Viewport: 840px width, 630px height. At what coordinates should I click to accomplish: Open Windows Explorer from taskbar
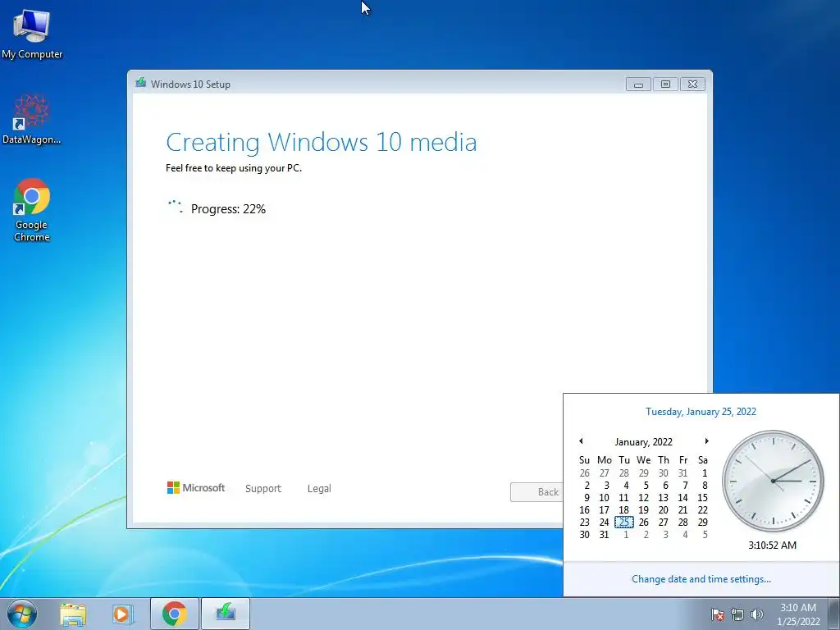click(x=73, y=614)
